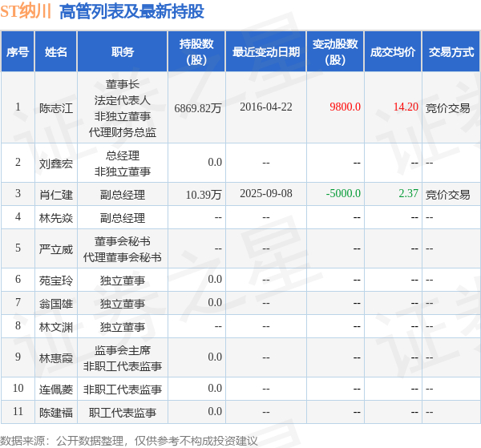Click the 代理董事会秘书 position text
Viewport: 481px width, 448px height.
click(123, 257)
